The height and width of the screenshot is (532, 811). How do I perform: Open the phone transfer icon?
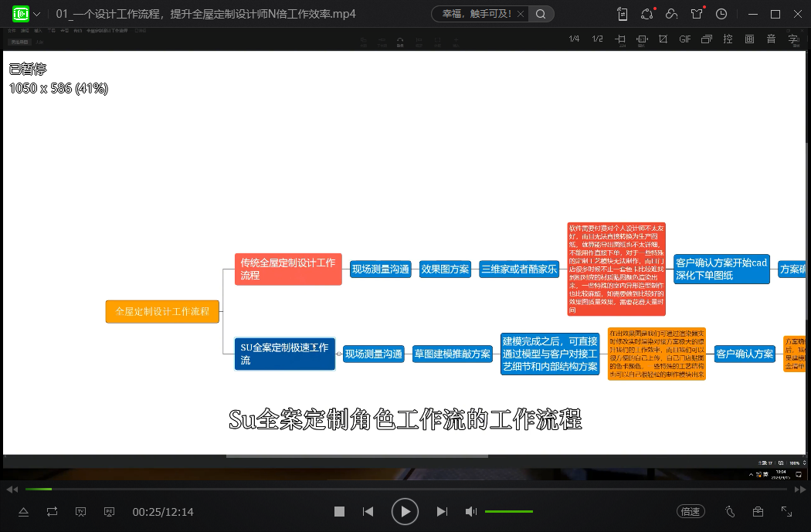pos(623,14)
